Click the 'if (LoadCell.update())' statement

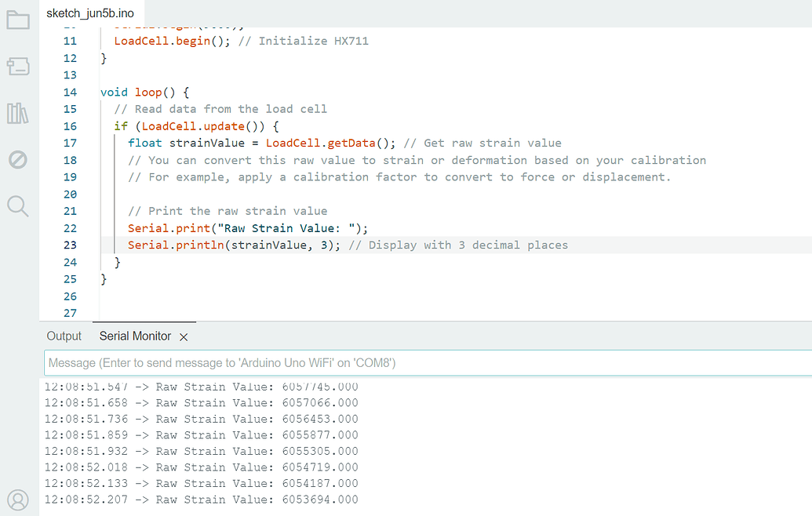[196, 126]
